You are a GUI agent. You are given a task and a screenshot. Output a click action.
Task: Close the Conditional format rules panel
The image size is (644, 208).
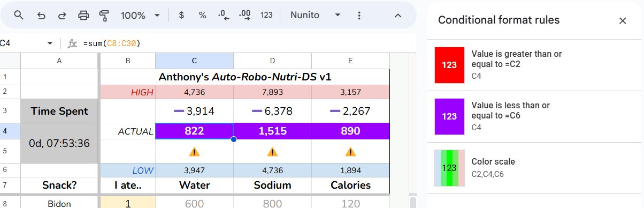click(x=623, y=20)
